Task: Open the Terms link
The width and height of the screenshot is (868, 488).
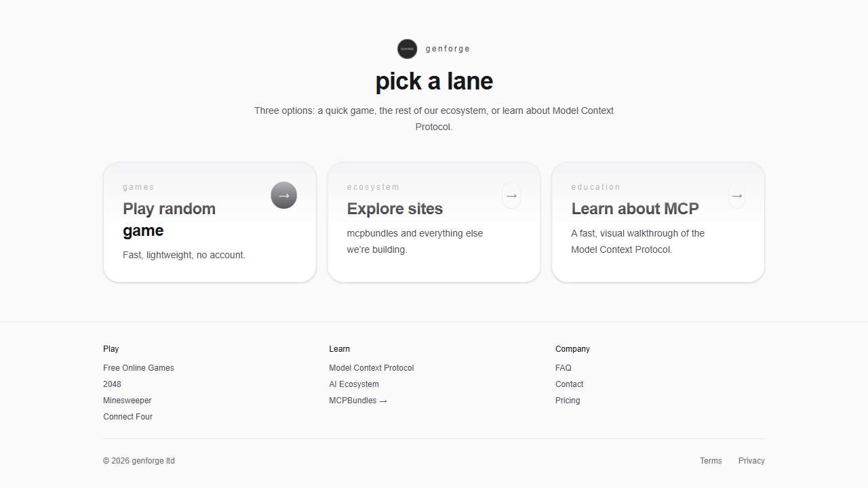Action: [x=711, y=461]
